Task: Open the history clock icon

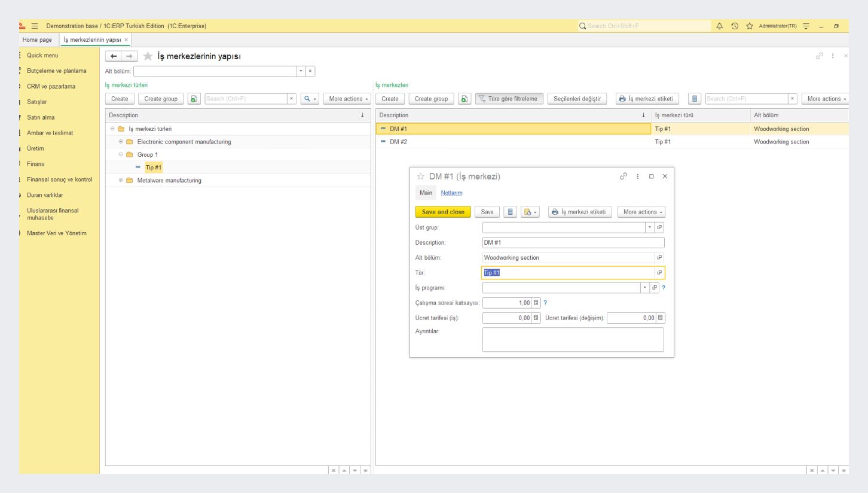Action: click(735, 26)
